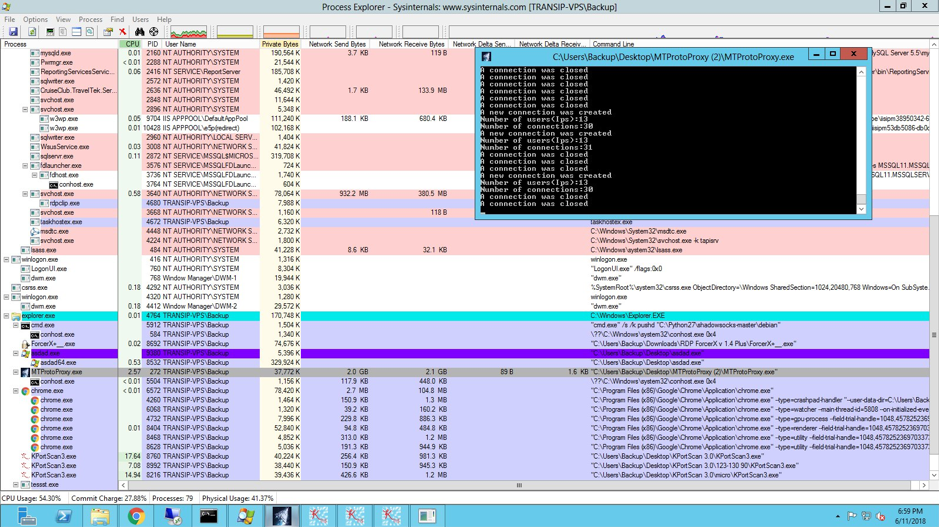This screenshot has height=527, width=939.
Task: Select the lsass.exe process row
Action: (x=464, y=250)
